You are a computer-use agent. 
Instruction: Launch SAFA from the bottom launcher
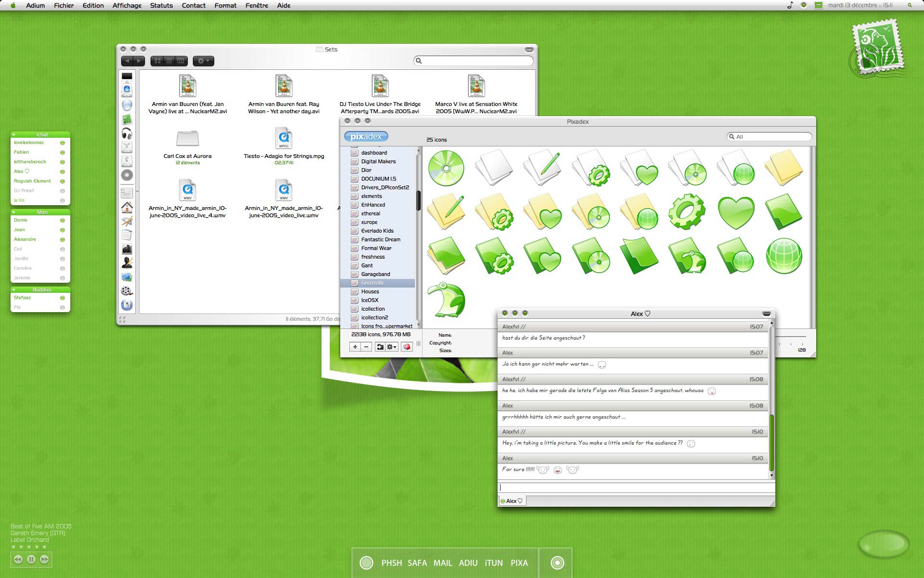[x=417, y=563]
